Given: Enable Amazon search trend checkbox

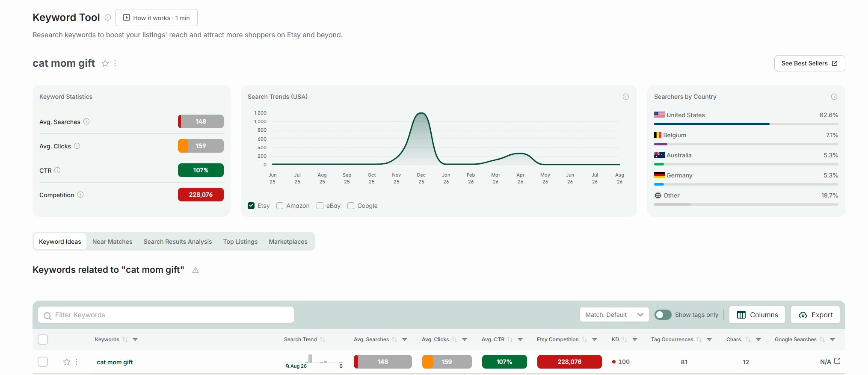Looking at the screenshot, I should pyautogui.click(x=280, y=206).
